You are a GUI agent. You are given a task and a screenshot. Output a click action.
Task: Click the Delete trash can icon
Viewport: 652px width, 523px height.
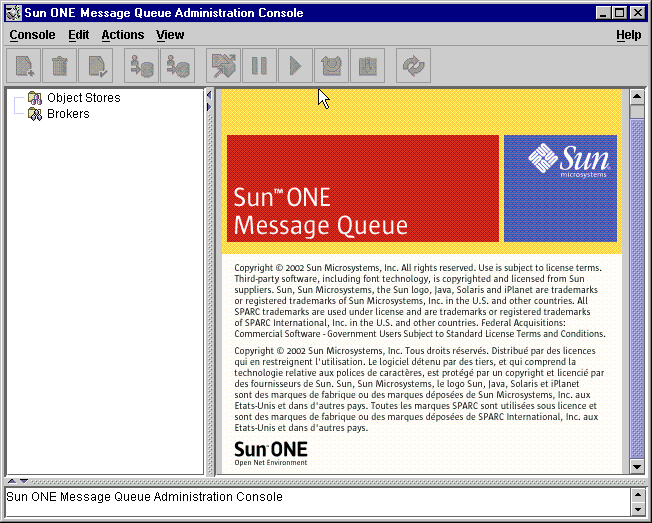click(59, 66)
